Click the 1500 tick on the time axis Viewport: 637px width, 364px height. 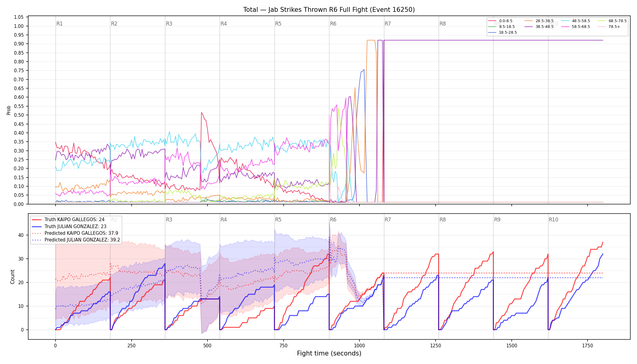(x=512, y=345)
